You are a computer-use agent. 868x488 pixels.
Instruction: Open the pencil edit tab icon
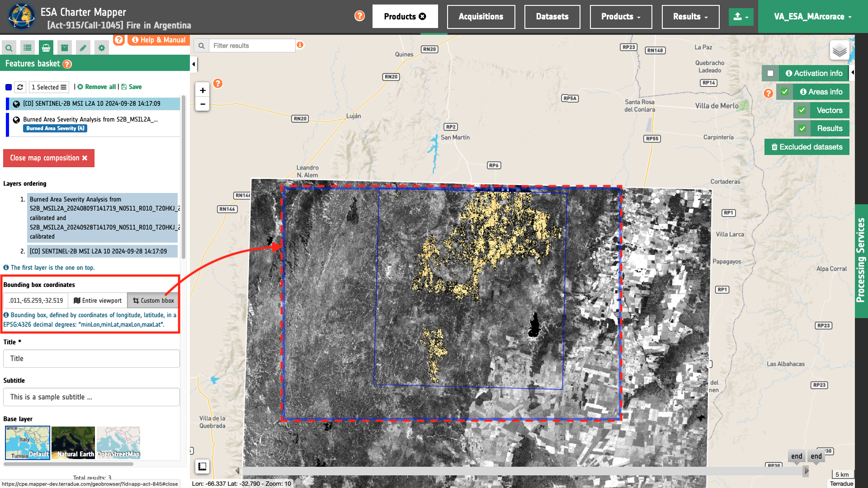point(83,47)
